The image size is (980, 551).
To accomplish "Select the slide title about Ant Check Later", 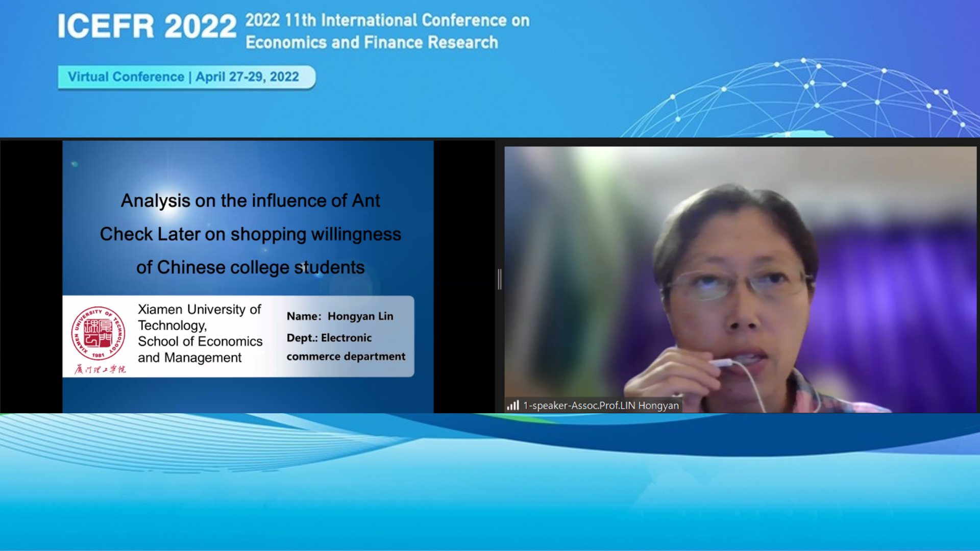I will [250, 234].
